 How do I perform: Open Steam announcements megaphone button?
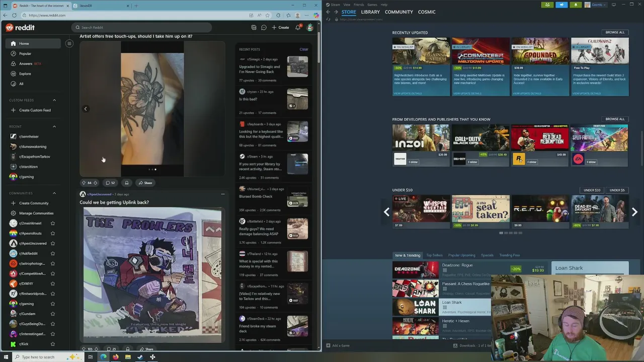click(x=561, y=5)
